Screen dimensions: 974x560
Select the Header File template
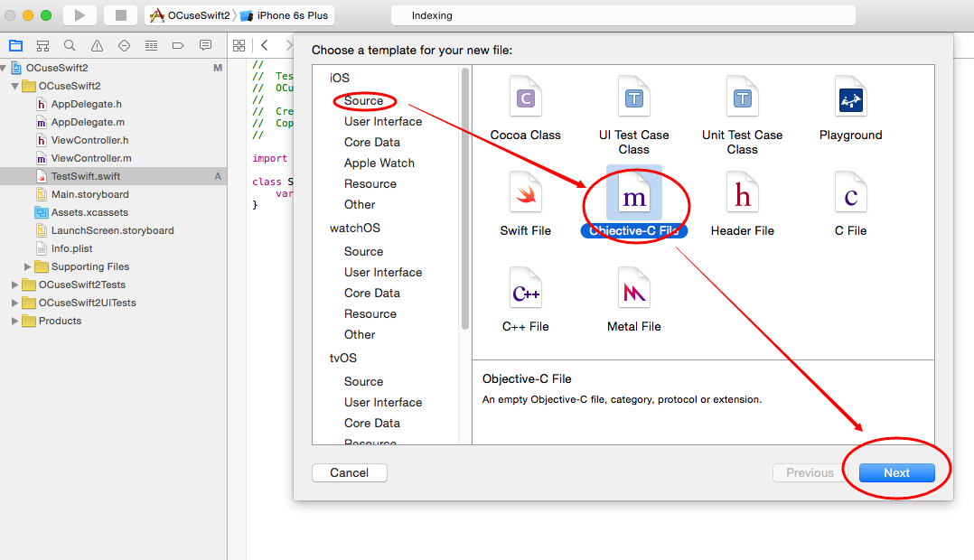pos(743,203)
